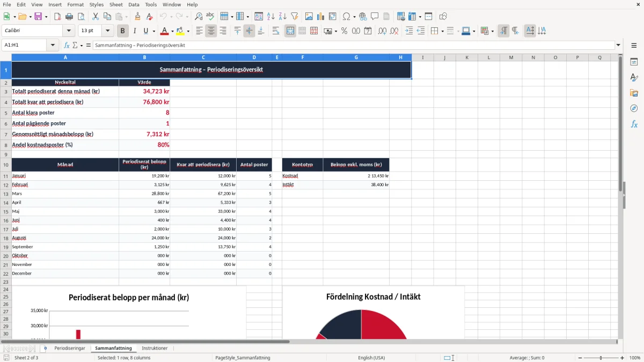The height and width of the screenshot is (362, 644).
Task: Apply yellow background color swatch
Action: coord(180,31)
